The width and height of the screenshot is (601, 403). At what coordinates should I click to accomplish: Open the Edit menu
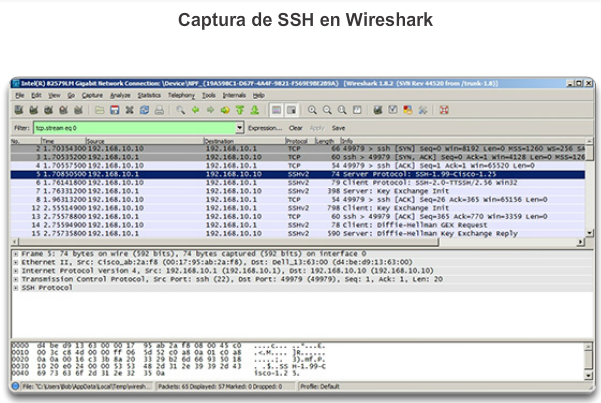click(36, 95)
